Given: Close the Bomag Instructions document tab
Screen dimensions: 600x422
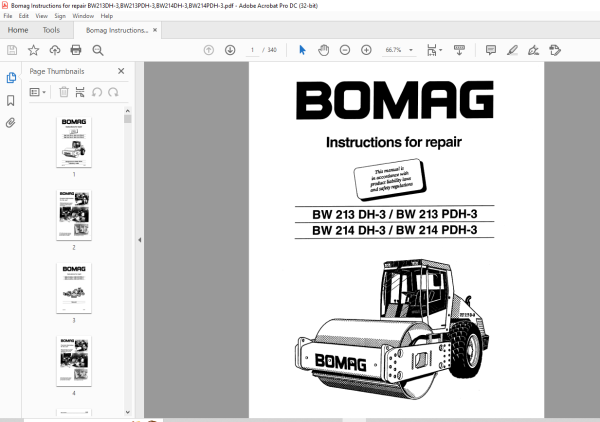Looking at the screenshot, I should pyautogui.click(x=155, y=30).
